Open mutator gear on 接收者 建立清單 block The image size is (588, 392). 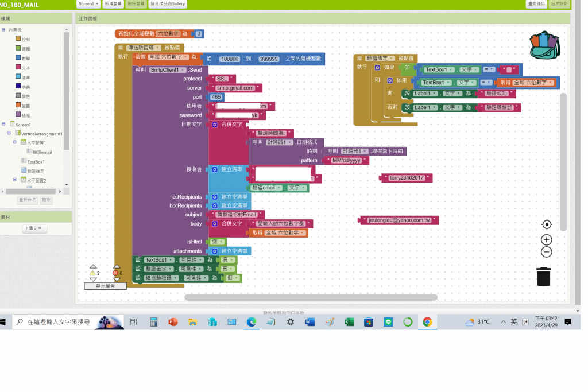coord(215,169)
